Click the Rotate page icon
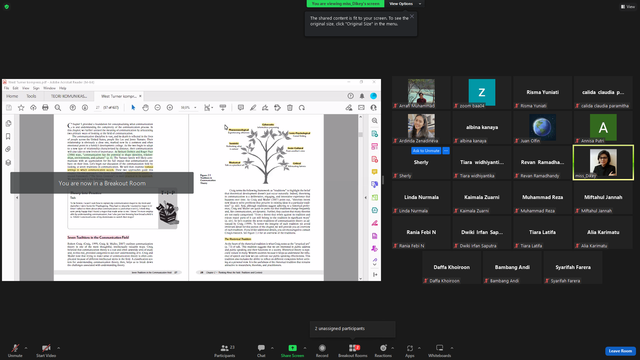Image resolution: width=640 pixels, height=360 pixels. (302, 108)
